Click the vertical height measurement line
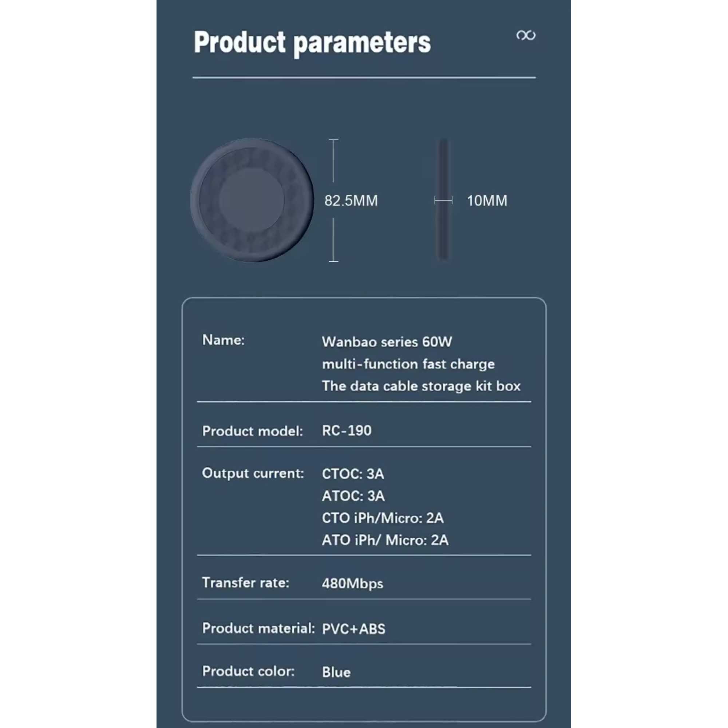 tap(333, 201)
